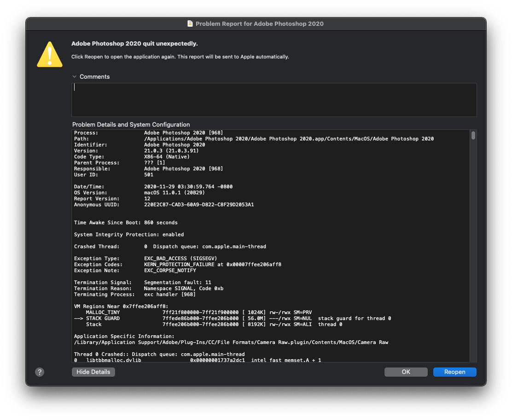The width and height of the screenshot is (512, 420).
Task: Open the help question mark button
Action: coord(40,372)
